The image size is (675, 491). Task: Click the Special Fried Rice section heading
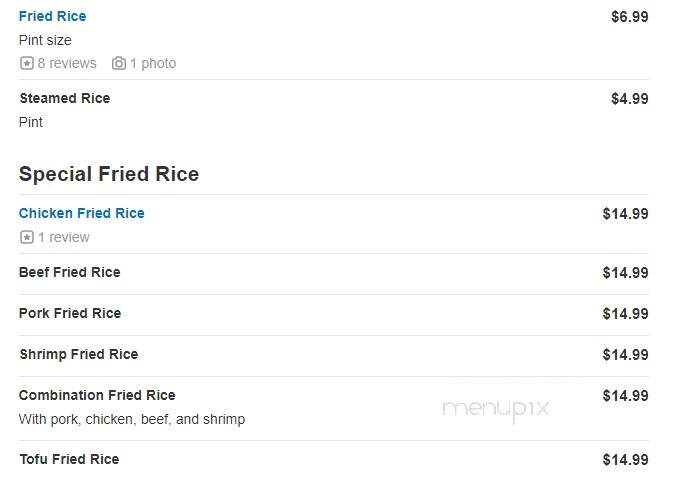(x=109, y=174)
